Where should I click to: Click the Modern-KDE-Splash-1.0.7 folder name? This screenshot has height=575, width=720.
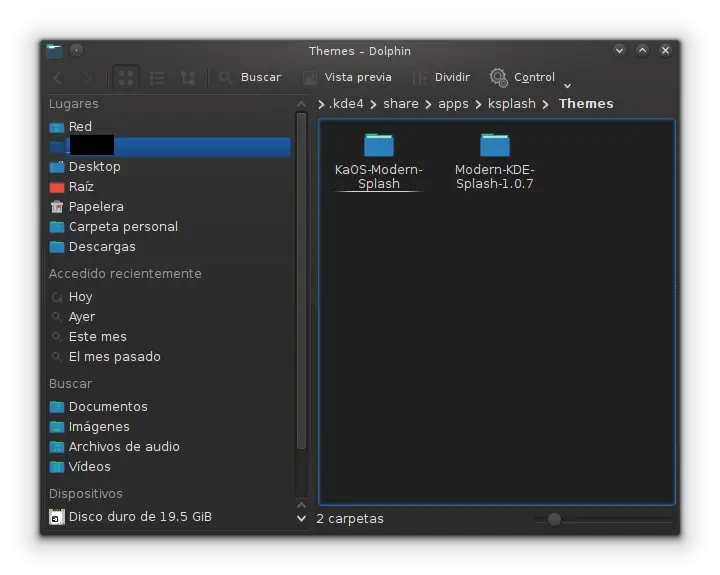[x=495, y=177]
